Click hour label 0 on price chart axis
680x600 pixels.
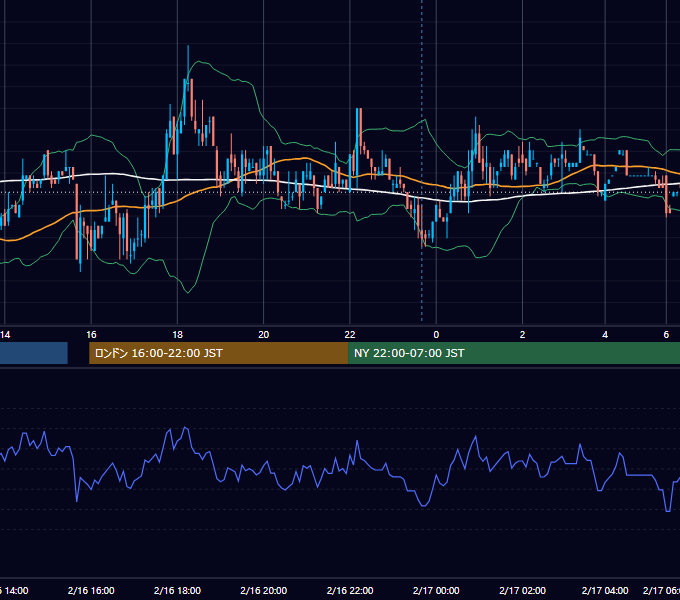coord(436,335)
